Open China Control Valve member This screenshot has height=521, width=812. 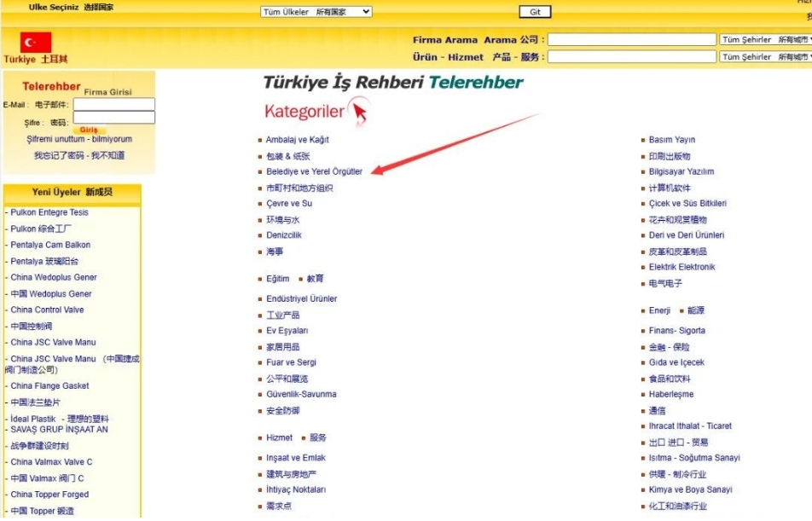(47, 310)
